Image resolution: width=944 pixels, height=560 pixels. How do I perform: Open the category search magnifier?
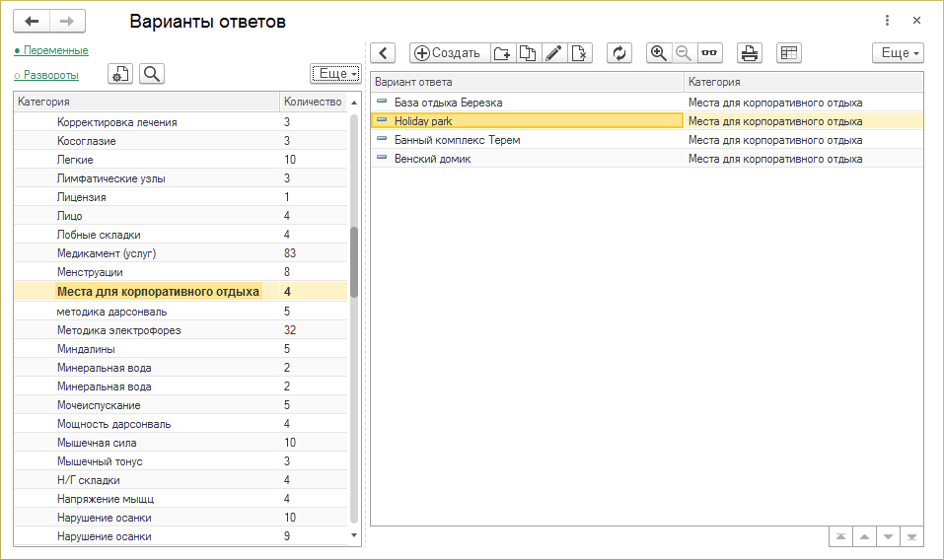152,74
